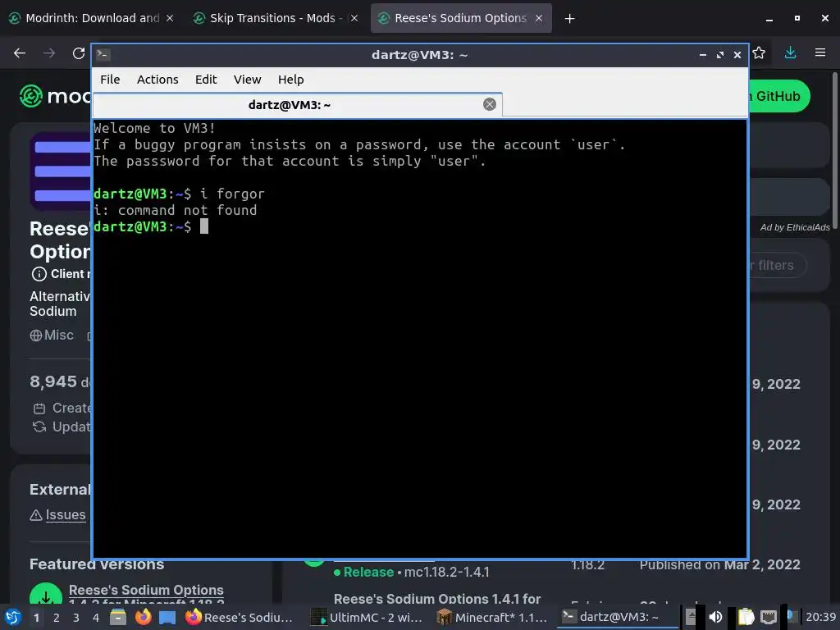Click the network tray icon
The image size is (840, 630).
pos(768,617)
